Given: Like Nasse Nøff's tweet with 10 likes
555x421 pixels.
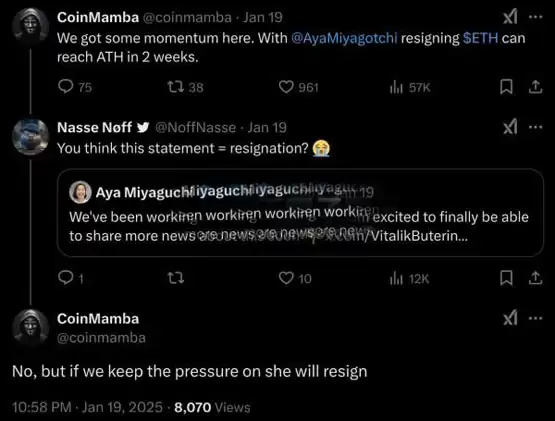Looking at the screenshot, I should 286,278.
